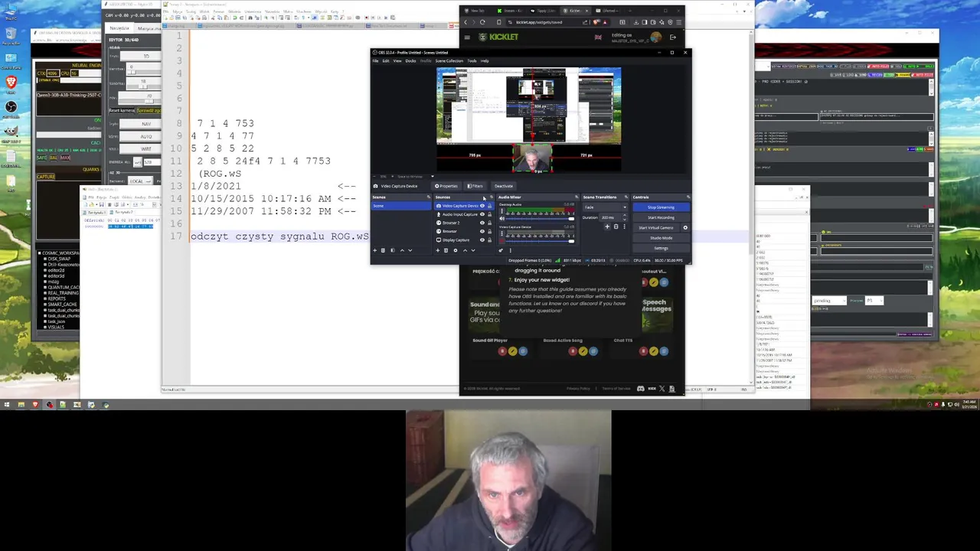Enable Studio Mode in OBS
This screenshot has width=980, height=551.
[x=661, y=238]
